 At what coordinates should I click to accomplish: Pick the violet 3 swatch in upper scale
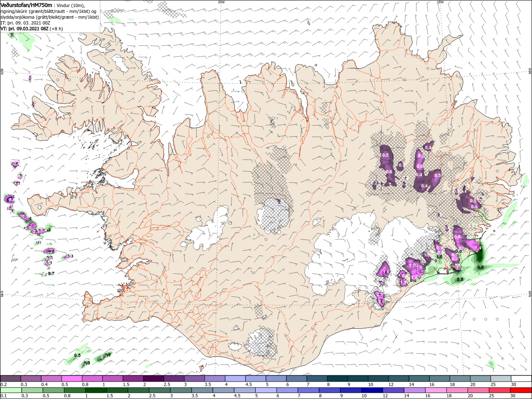(x=195, y=379)
